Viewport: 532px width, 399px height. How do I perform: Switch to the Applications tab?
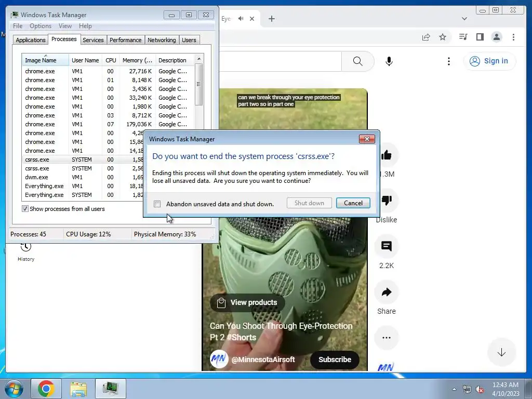coord(31,39)
